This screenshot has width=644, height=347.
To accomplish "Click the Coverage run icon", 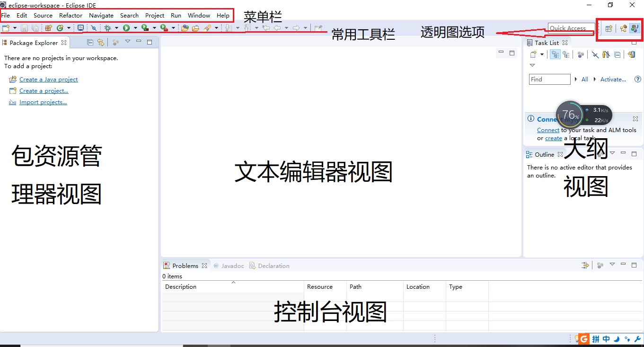I will [x=145, y=28].
